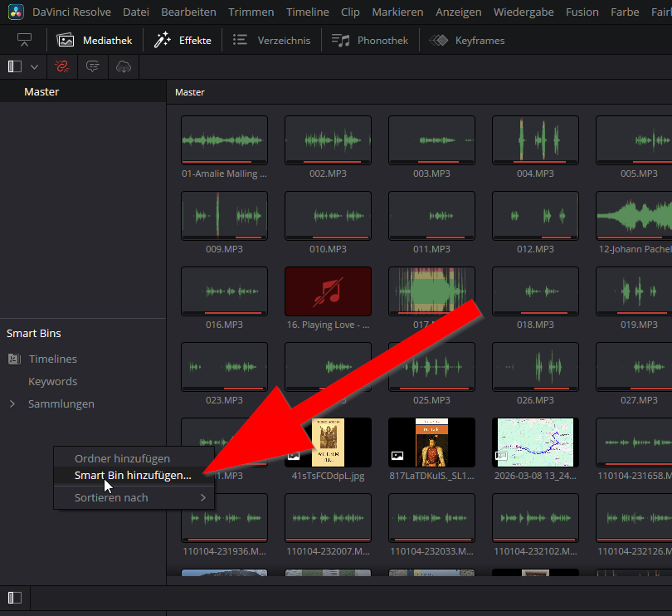Open the Phonothek sound library
The height and width of the screenshot is (616, 672).
(x=370, y=40)
